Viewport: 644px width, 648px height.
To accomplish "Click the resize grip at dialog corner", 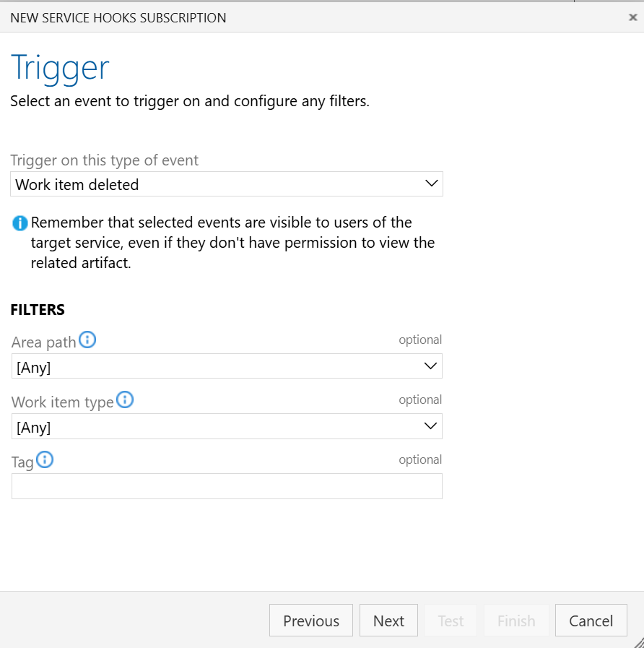I will (x=638, y=641).
